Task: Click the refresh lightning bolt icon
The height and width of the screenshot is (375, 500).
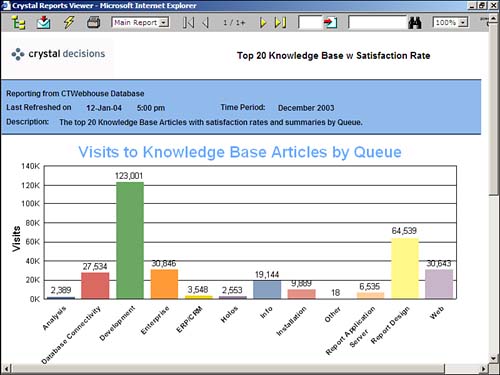Action: point(69,22)
